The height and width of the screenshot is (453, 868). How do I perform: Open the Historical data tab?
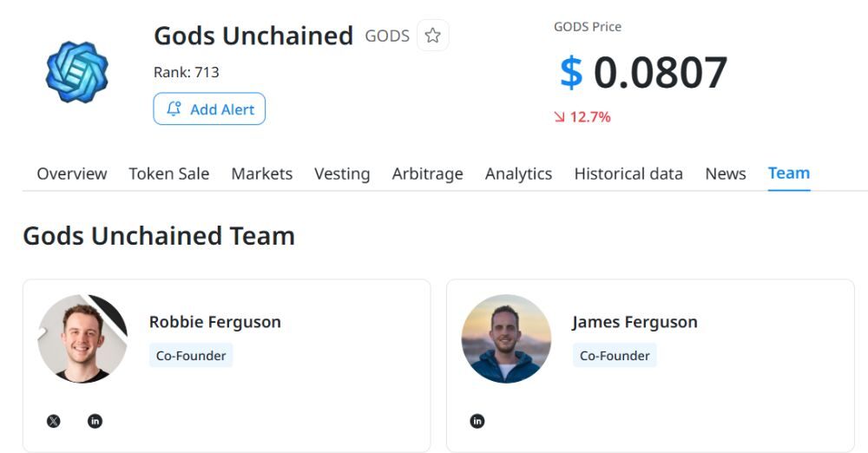[x=628, y=174]
